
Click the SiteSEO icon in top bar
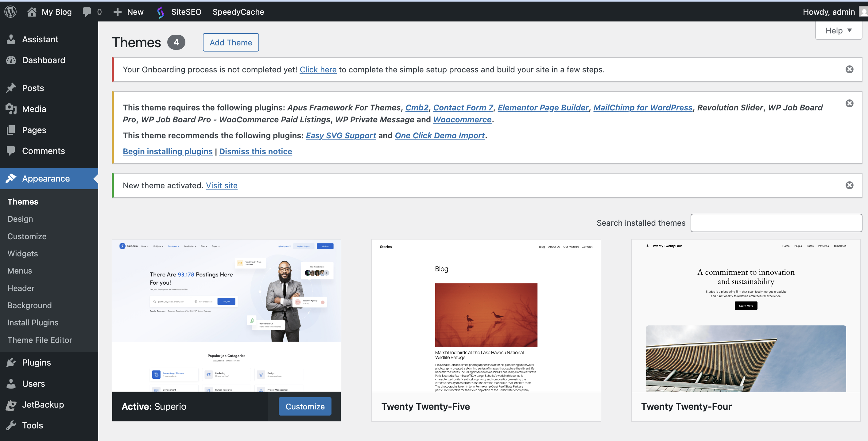(x=161, y=12)
